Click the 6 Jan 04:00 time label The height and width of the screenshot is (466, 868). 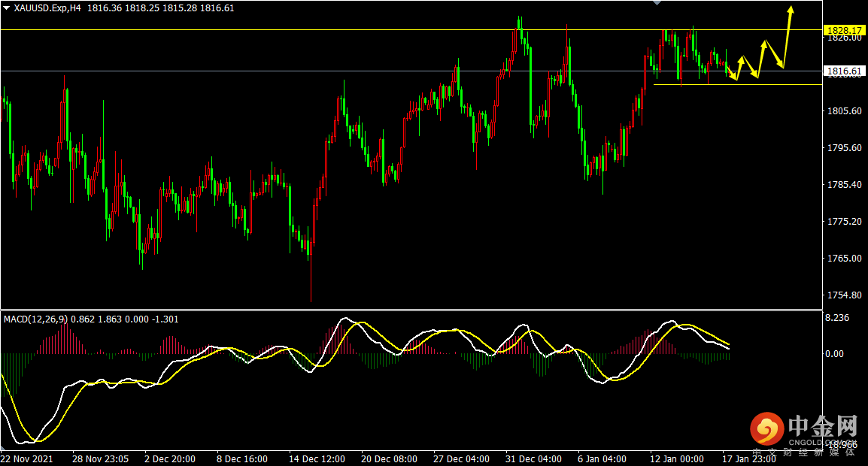click(602, 458)
